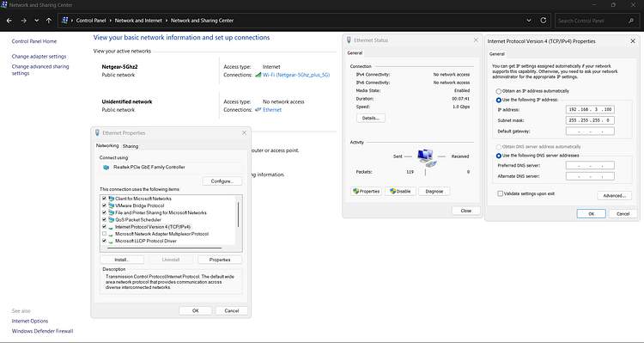
Task: Click Realtek PCIe GbE adapter icon
Action: point(106,168)
